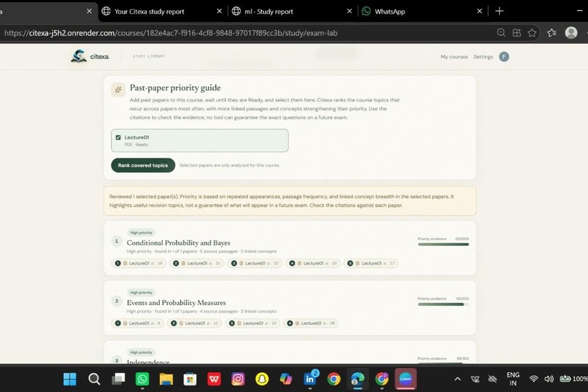Click the 90/100 priority evidence bar

point(444,304)
